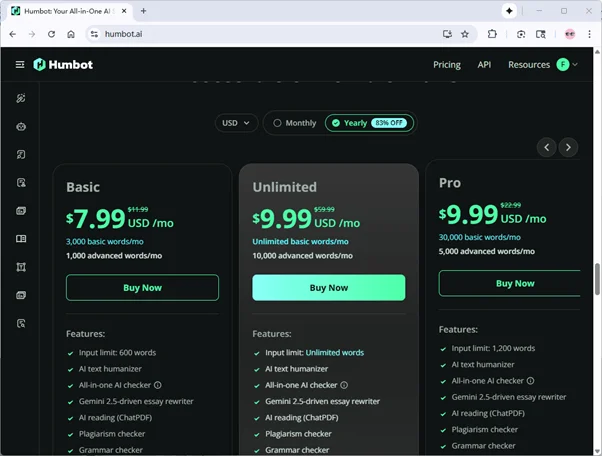Click the page's vertical scrollbar

[597, 280]
